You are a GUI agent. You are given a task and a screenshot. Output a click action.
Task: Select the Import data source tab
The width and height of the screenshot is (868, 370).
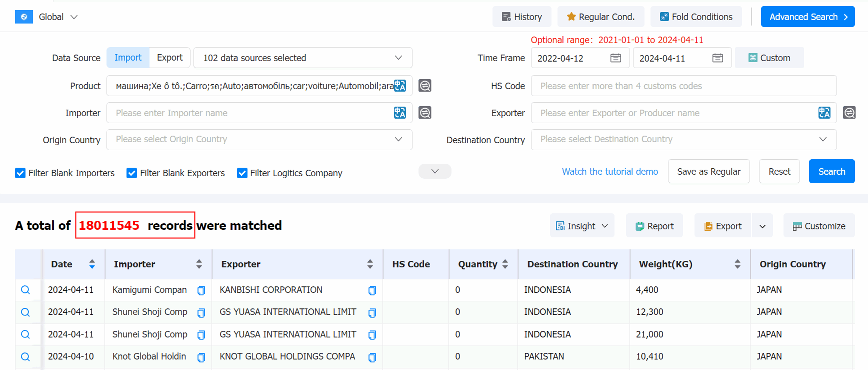[128, 58]
